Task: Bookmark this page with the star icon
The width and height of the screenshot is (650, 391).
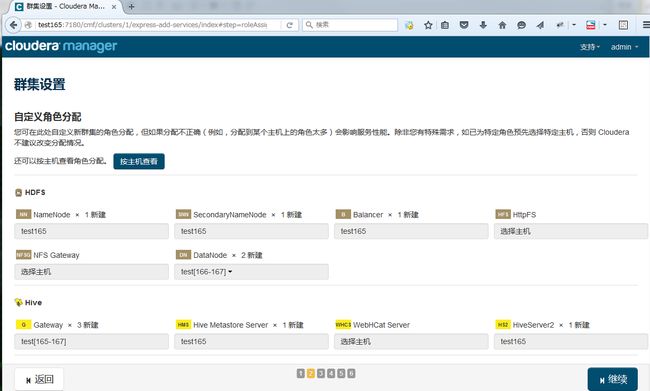Action: click(x=428, y=25)
